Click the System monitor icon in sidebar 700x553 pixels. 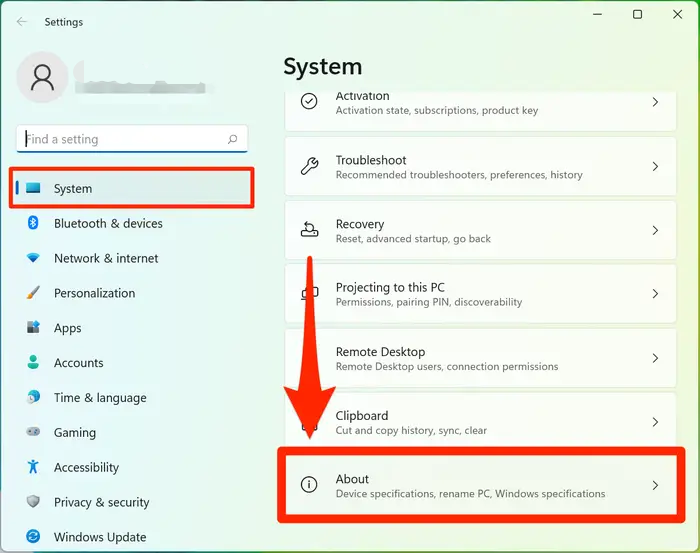pos(33,188)
